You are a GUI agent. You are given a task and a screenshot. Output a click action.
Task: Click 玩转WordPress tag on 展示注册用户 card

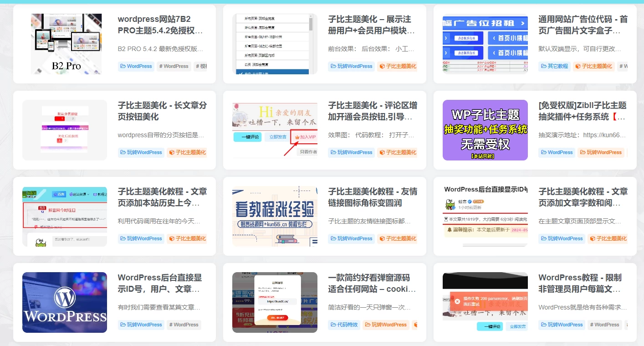click(351, 66)
